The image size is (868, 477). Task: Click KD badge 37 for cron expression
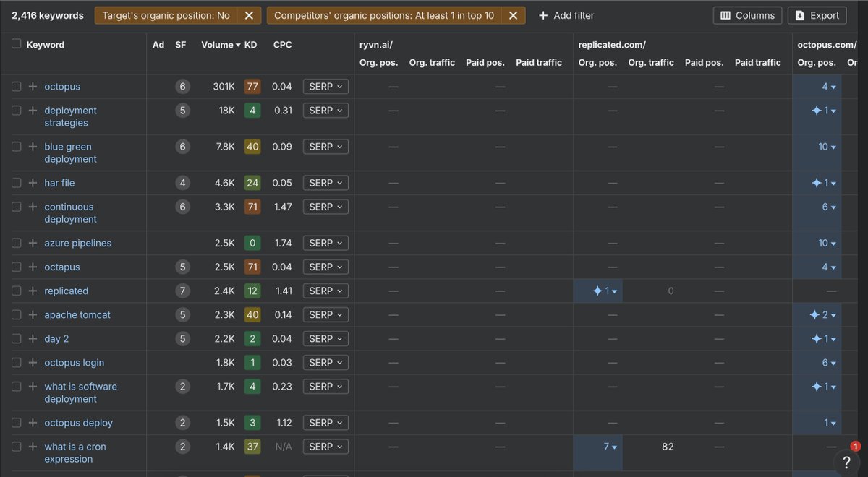tap(252, 447)
